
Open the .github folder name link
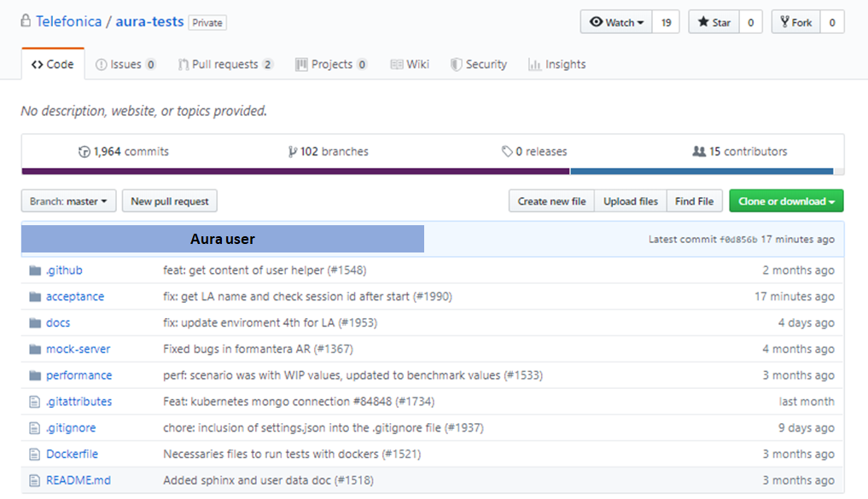[64, 270]
